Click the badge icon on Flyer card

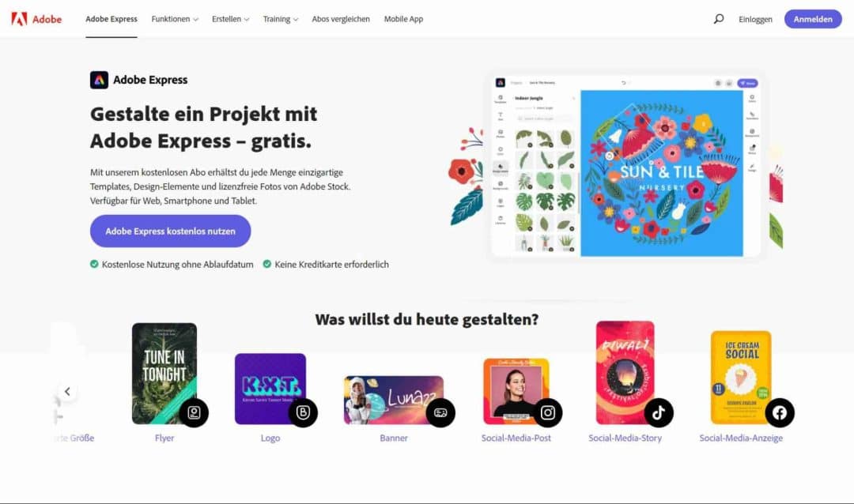(194, 412)
